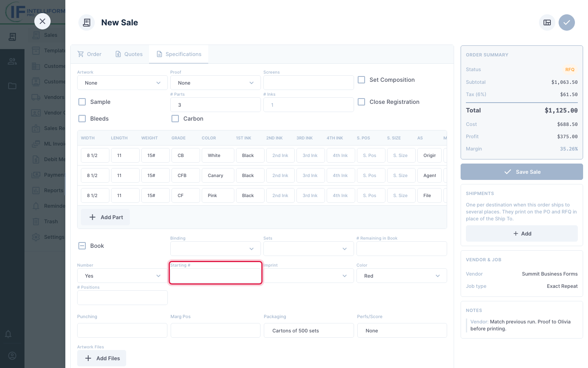Check the Bleeds checkbox

coord(82,119)
